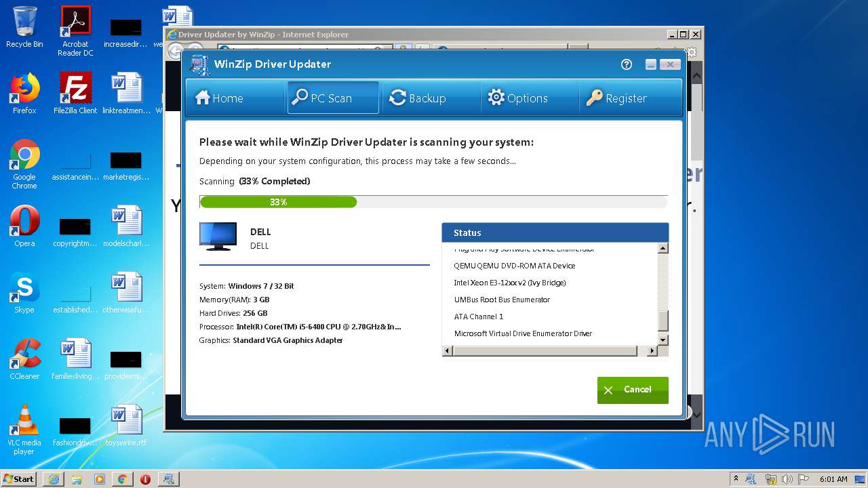Open the Windows Start menu
This screenshot has height=488, width=868.
click(x=18, y=479)
